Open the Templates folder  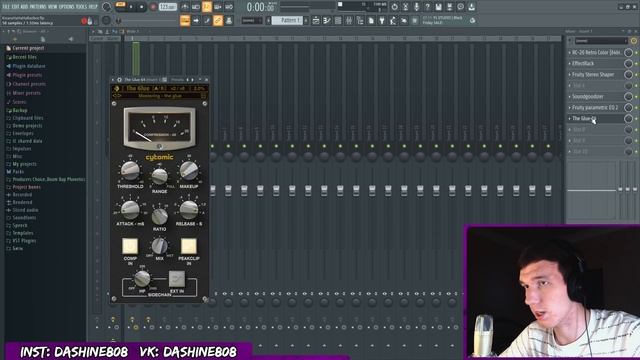[23, 233]
